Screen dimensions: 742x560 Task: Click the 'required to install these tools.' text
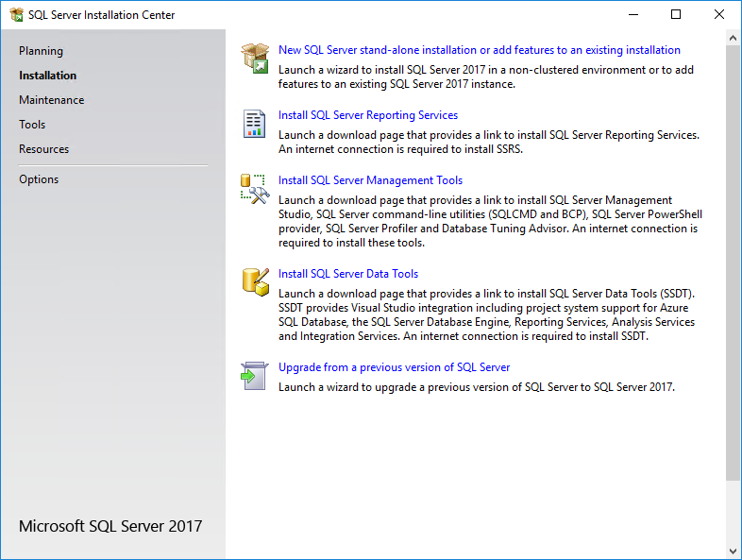[351, 244]
